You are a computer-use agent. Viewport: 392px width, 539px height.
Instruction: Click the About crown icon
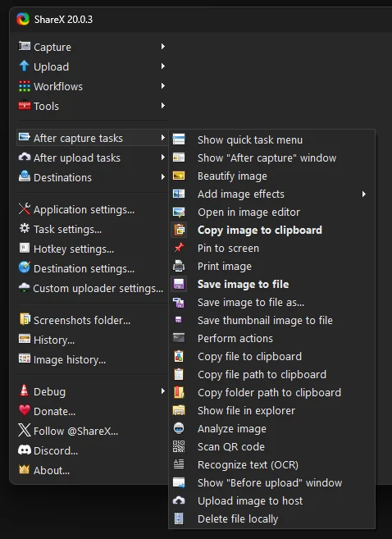click(24, 469)
